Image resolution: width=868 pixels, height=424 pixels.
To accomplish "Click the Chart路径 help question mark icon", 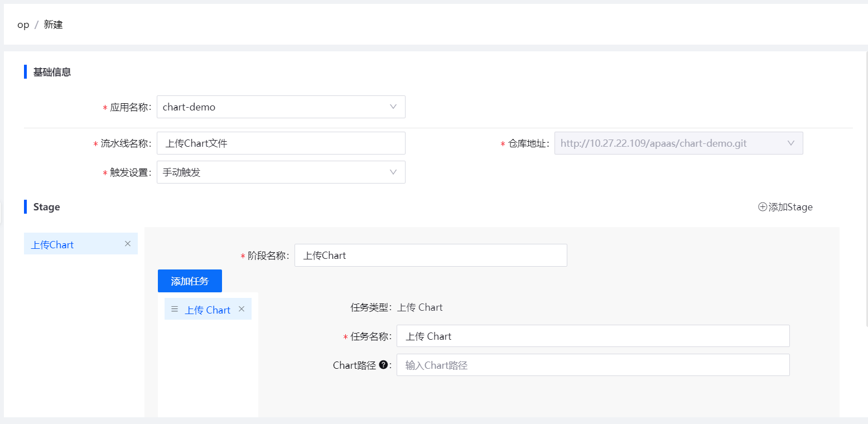I will 383,365.
